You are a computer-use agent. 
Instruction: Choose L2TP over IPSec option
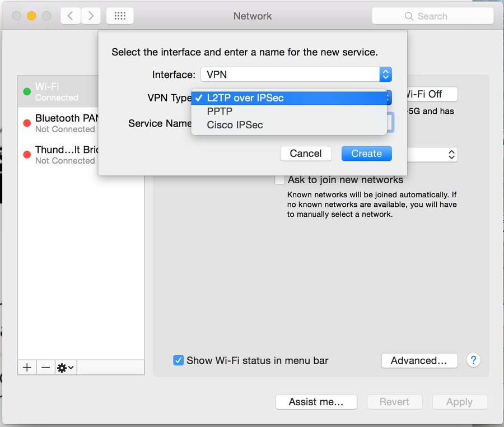pyautogui.click(x=245, y=98)
